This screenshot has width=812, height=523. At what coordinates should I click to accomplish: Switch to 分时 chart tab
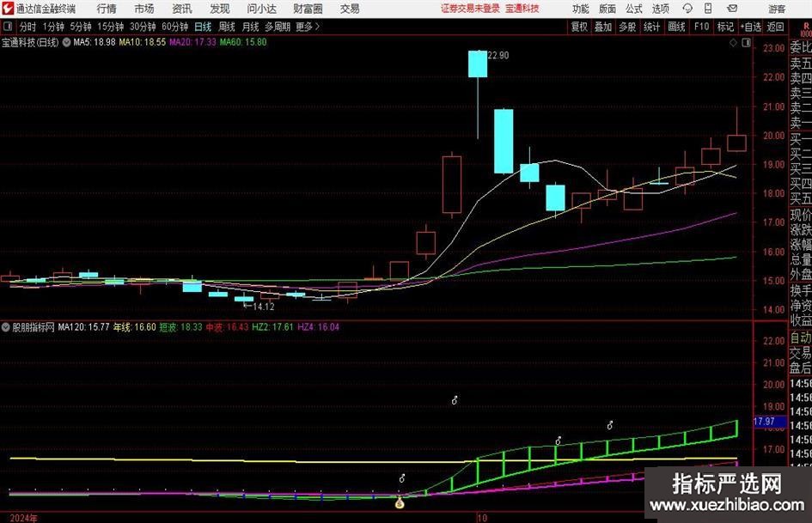[27, 27]
